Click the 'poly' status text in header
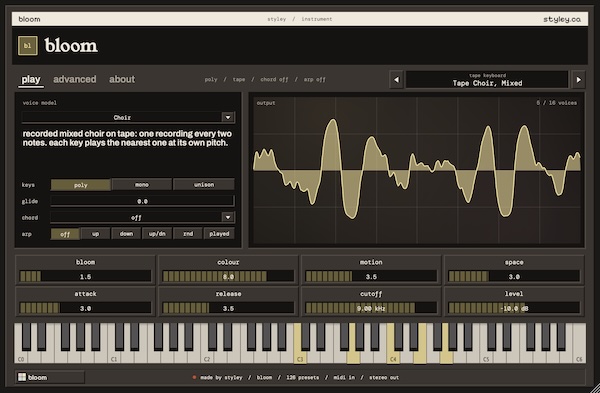Screen dimensions: 600x393 point(211,80)
